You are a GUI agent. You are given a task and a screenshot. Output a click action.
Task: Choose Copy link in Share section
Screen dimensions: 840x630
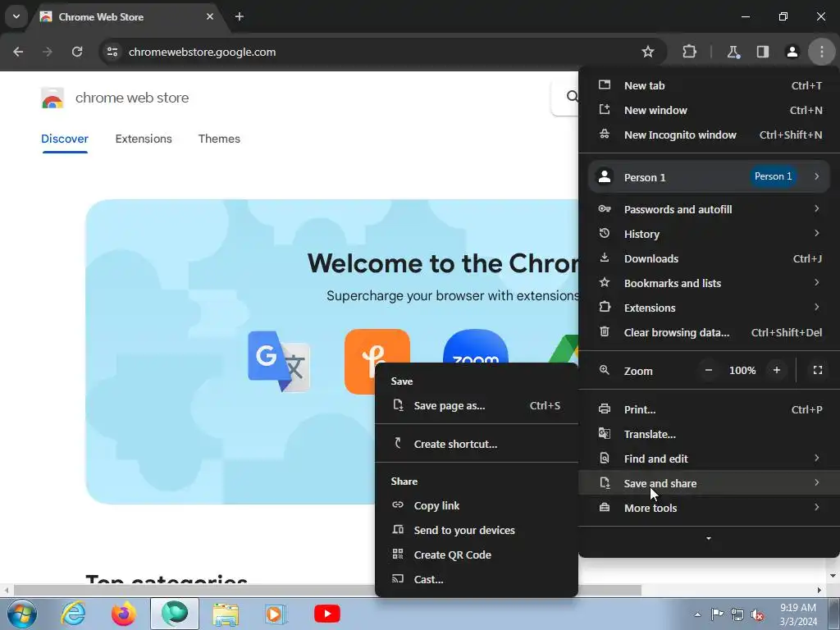[x=477, y=505]
